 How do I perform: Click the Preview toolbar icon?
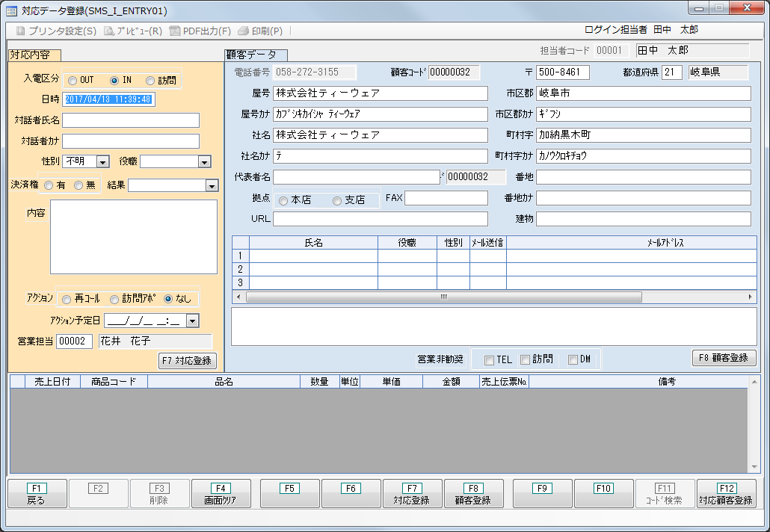109,31
